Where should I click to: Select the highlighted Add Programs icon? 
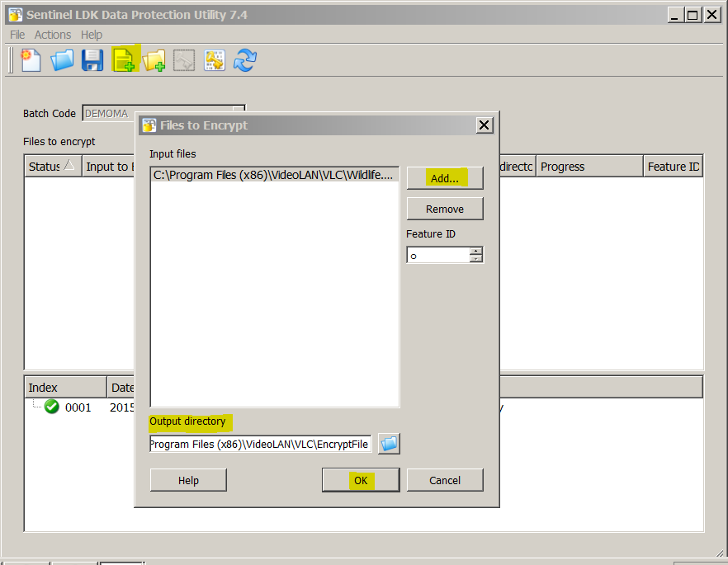pos(124,59)
